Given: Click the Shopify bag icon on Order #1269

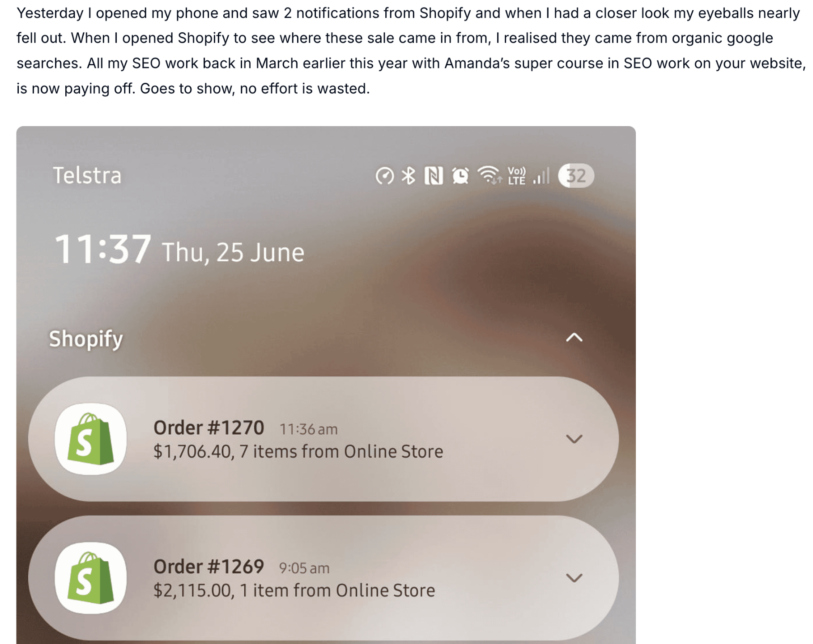Looking at the screenshot, I should (x=91, y=578).
